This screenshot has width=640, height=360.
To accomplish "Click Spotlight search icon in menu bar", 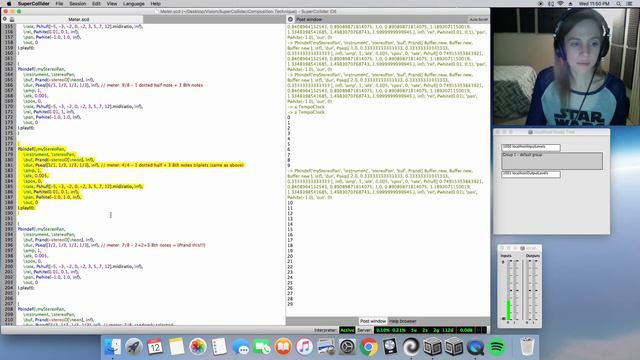I will coord(619,4).
